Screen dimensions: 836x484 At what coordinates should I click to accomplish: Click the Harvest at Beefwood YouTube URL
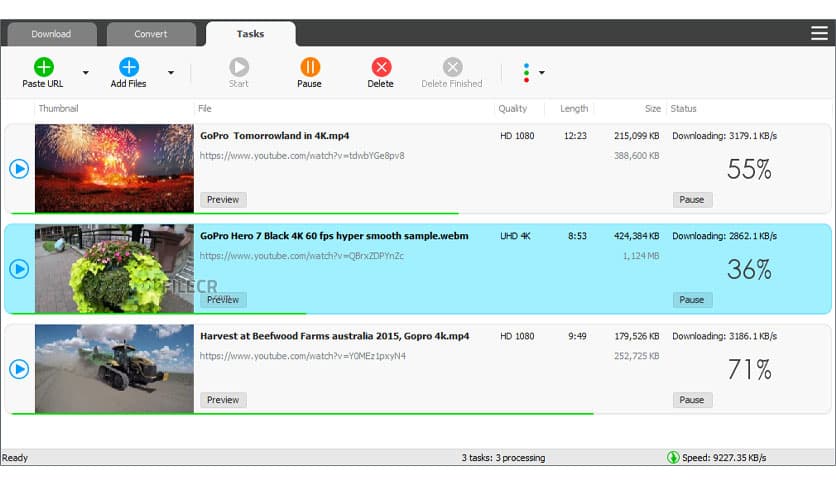303,356
